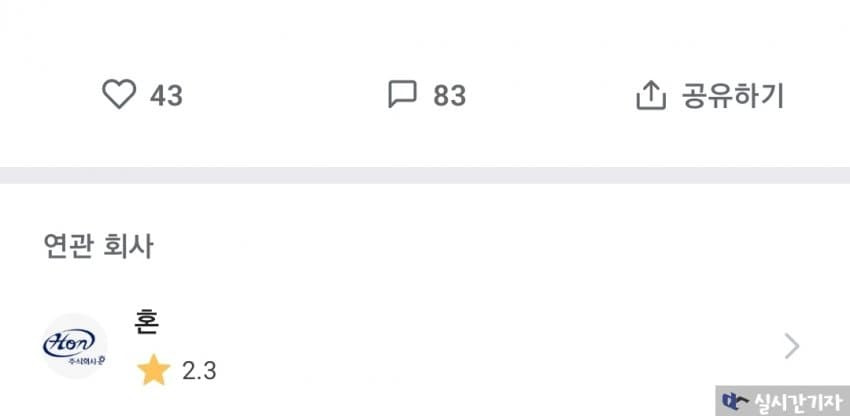The height and width of the screenshot is (416, 850).
Task: Open the 혼 company list row
Action: coord(425,346)
